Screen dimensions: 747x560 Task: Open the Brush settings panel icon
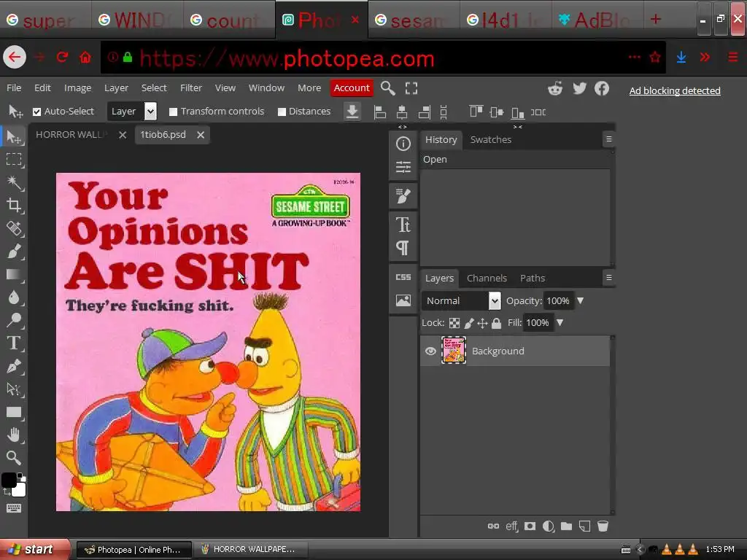coord(403,195)
